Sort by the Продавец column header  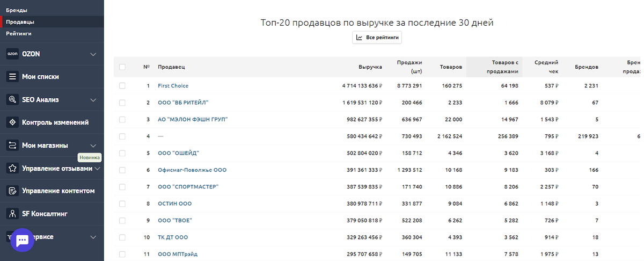(x=171, y=67)
